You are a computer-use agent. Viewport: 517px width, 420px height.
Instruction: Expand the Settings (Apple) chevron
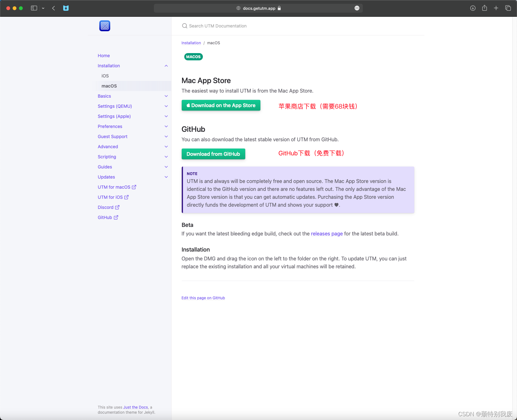(166, 116)
